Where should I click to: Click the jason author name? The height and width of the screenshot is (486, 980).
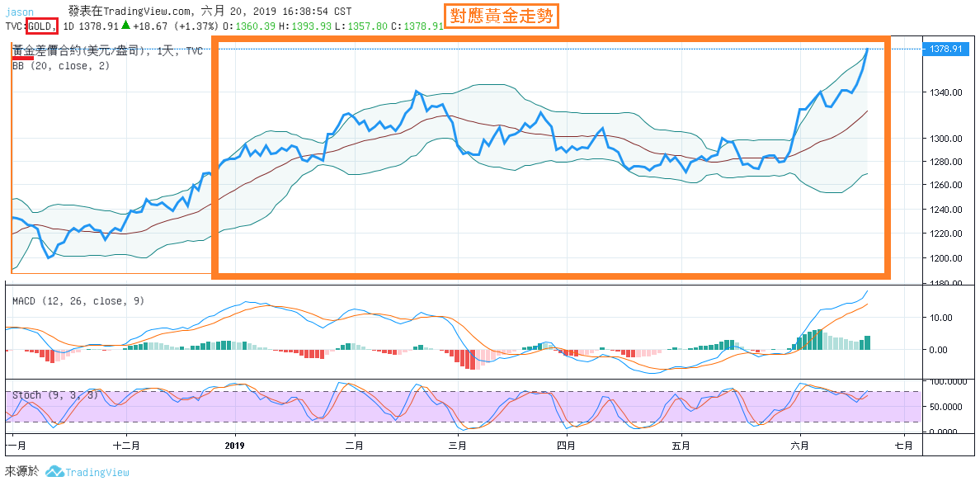click(19, 12)
